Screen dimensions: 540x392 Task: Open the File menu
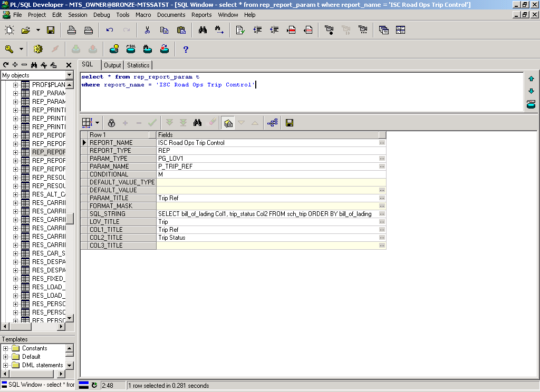[x=17, y=15]
